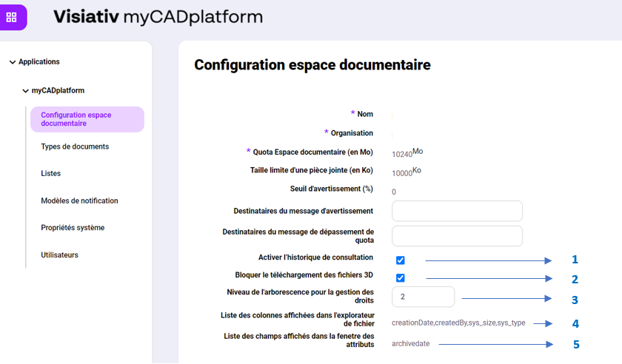Open Utilisateurs in the sidebar
This screenshot has height=364, width=622.
59,255
